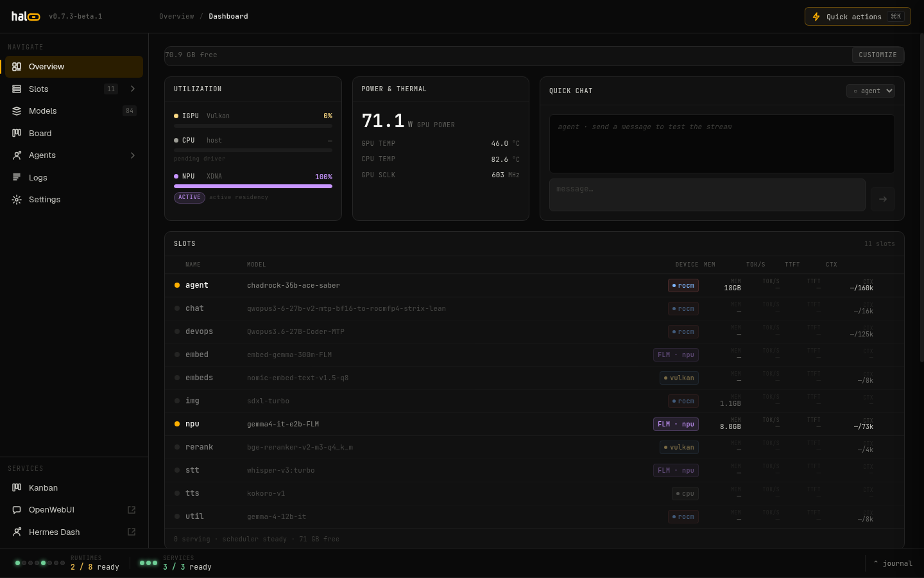Open OpenWebUI service link
The width and height of the screenshot is (924, 578).
click(x=74, y=510)
